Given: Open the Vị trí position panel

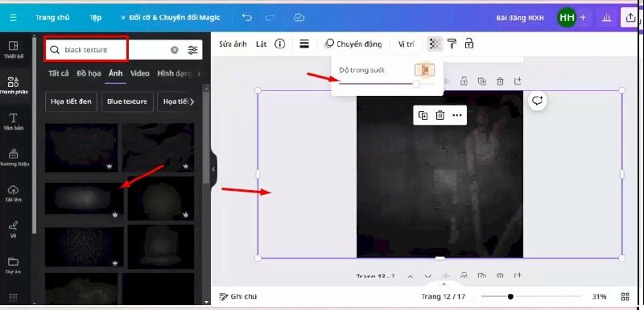Looking at the screenshot, I should [407, 44].
